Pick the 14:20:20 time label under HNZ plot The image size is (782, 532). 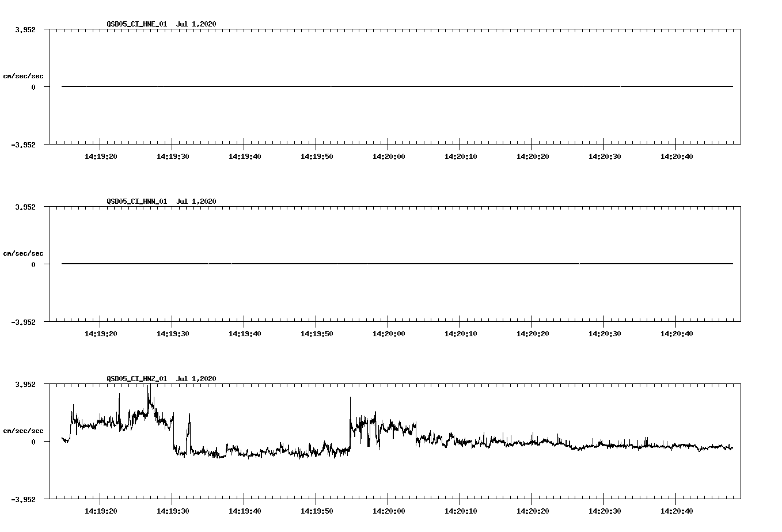[533, 511]
